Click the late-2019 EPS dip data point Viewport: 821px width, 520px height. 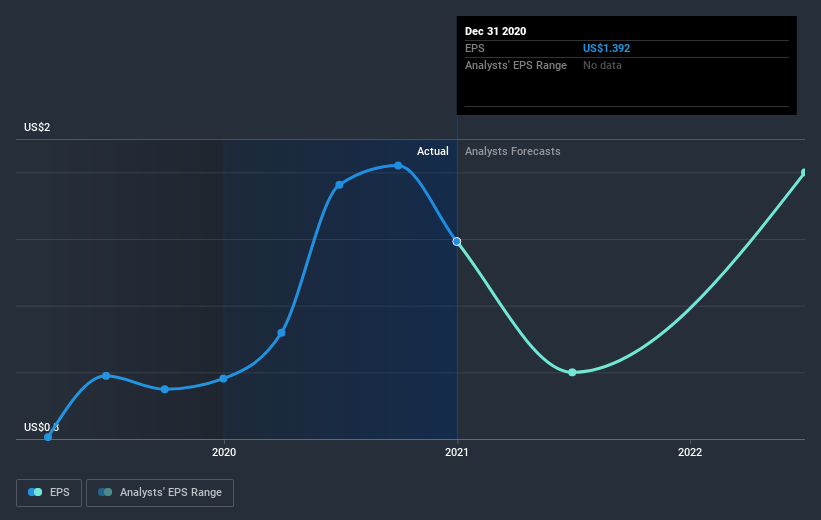pos(164,389)
